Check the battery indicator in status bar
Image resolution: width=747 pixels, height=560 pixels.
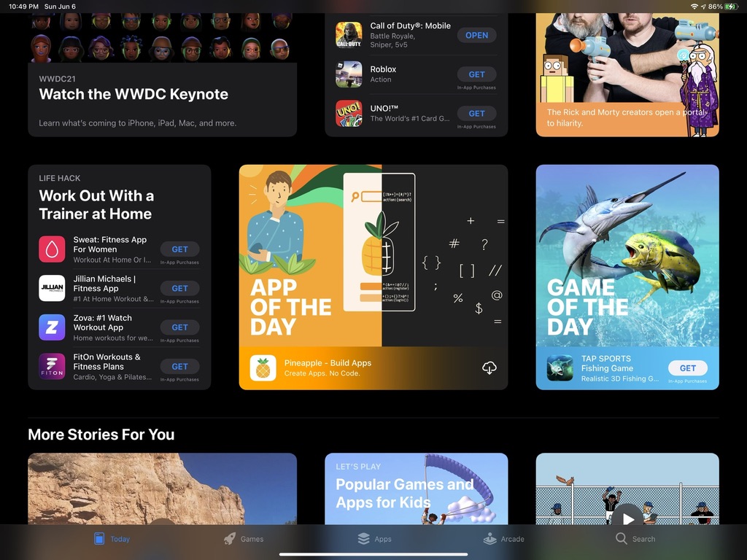click(x=731, y=6)
